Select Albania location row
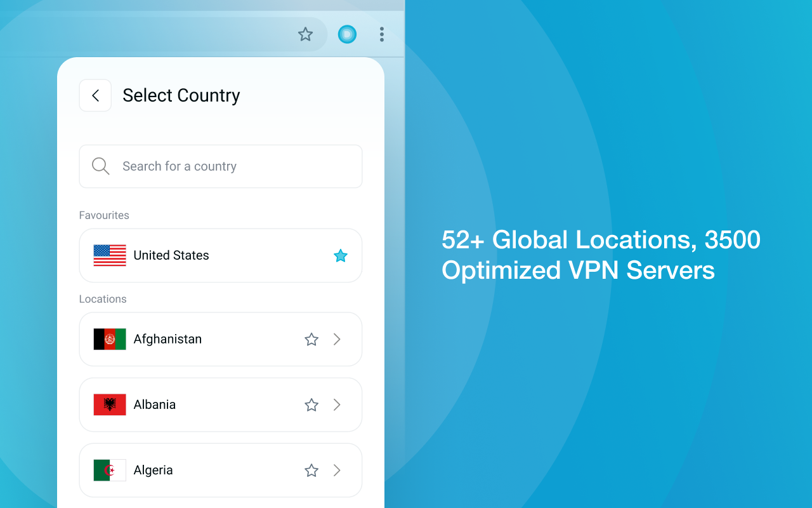Image resolution: width=812 pixels, height=508 pixels. click(x=221, y=404)
